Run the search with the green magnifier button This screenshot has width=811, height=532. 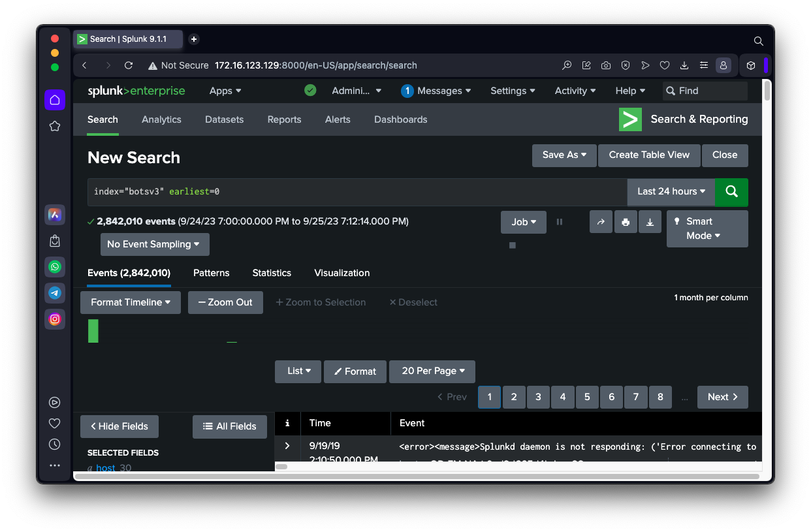tap(731, 191)
